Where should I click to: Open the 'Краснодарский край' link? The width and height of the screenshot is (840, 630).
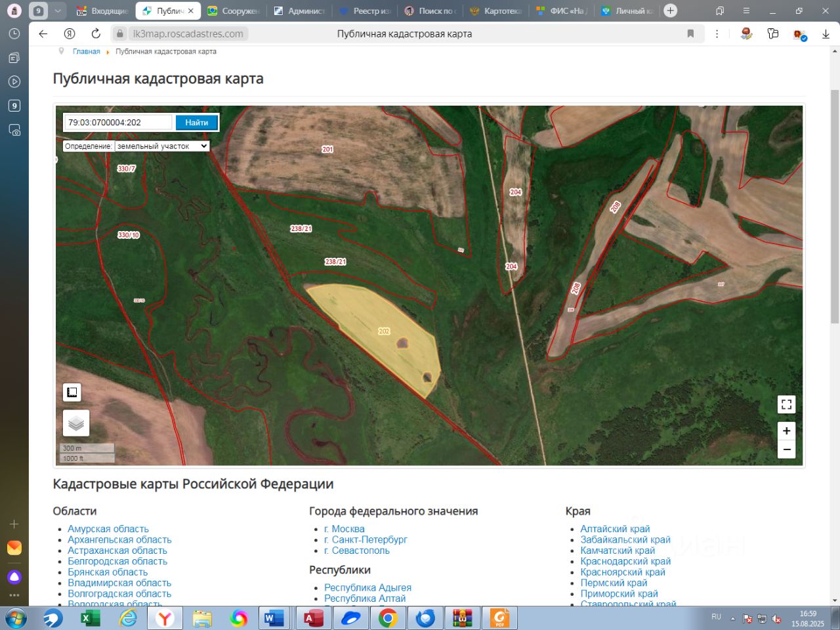(x=625, y=561)
